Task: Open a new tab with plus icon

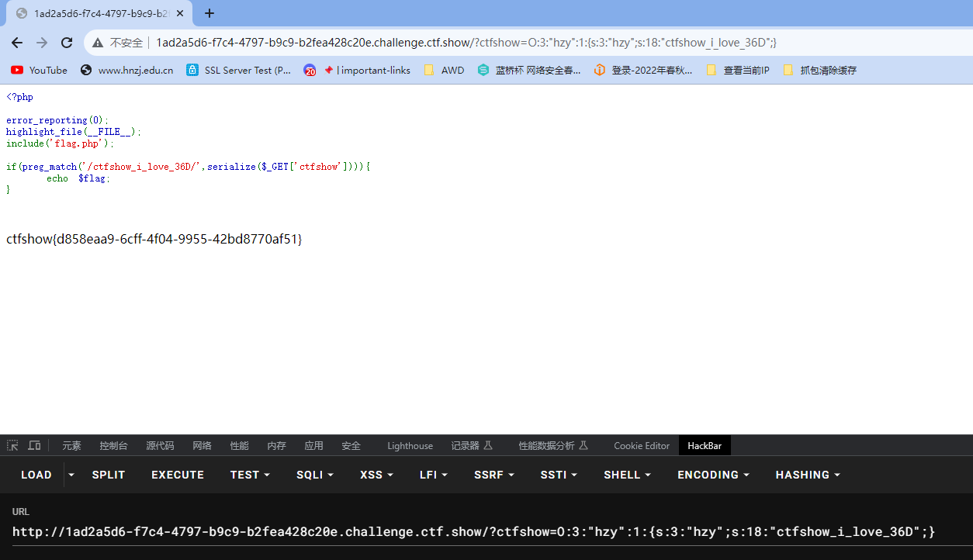Action: tap(209, 13)
